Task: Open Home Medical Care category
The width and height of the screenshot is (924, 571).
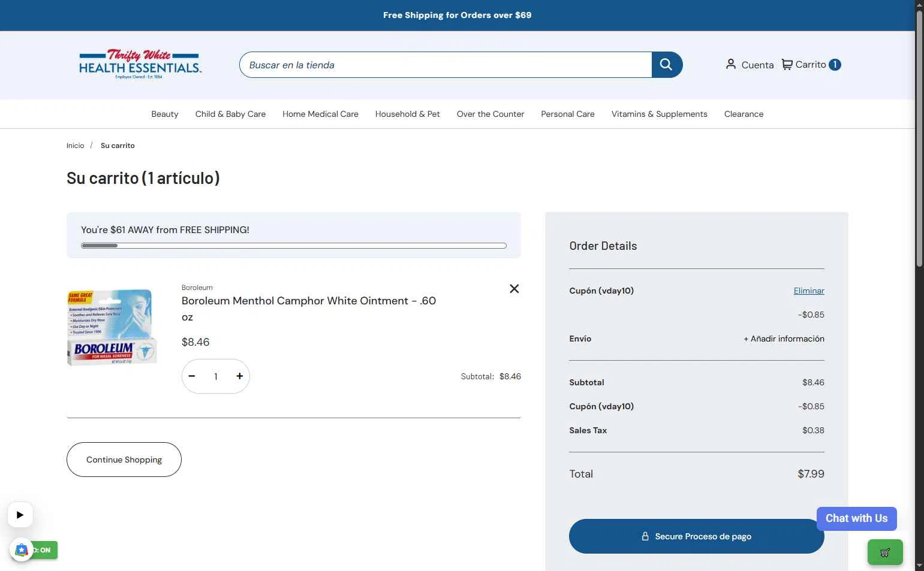Action: pos(320,114)
